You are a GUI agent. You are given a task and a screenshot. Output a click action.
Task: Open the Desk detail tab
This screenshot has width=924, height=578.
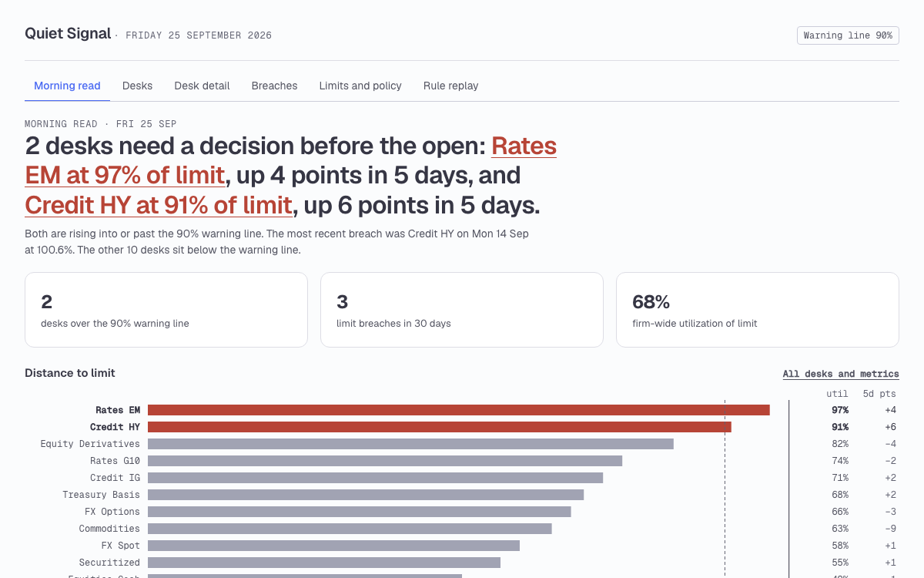[x=202, y=86]
